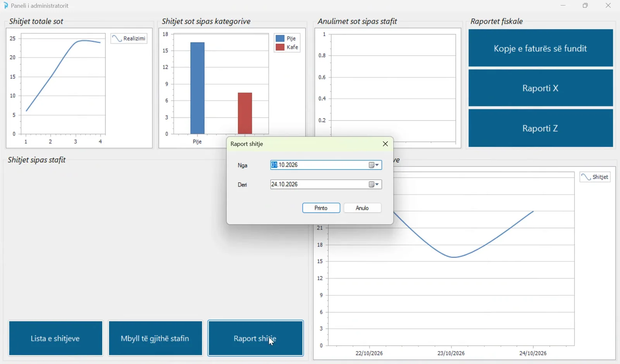The height and width of the screenshot is (364, 620).
Task: Click the 22/10/2026 axis label
Action: pos(369,353)
